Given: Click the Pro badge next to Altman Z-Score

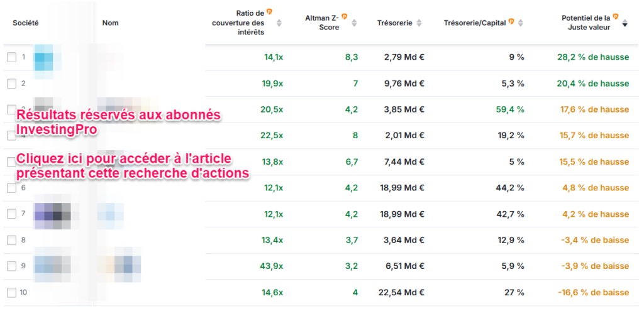Looking at the screenshot, I should (x=344, y=18).
